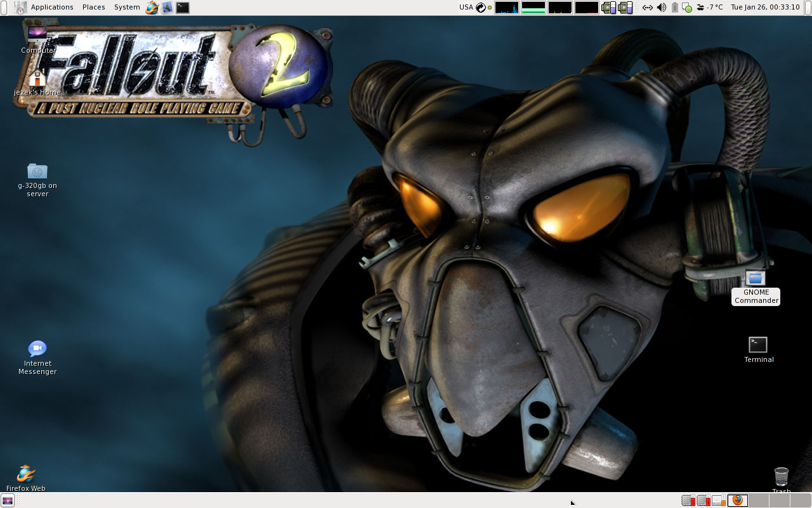Click the Show Desktop button in bottom panel

point(8,500)
